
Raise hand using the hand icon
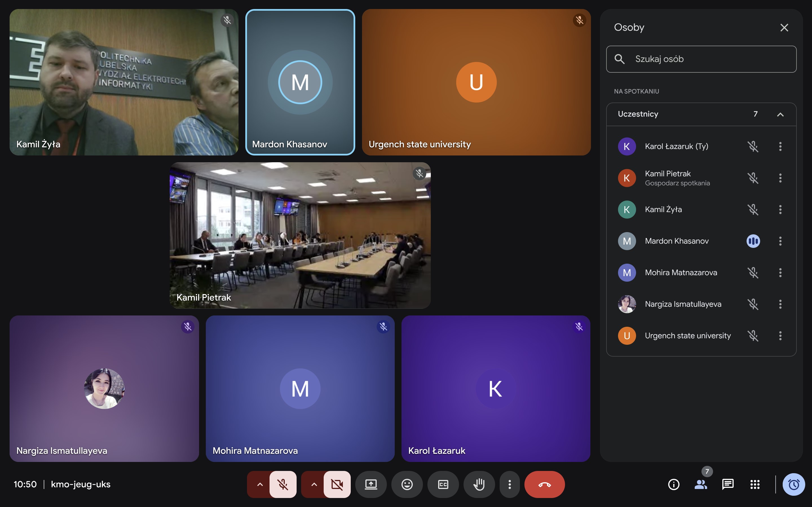479,484
